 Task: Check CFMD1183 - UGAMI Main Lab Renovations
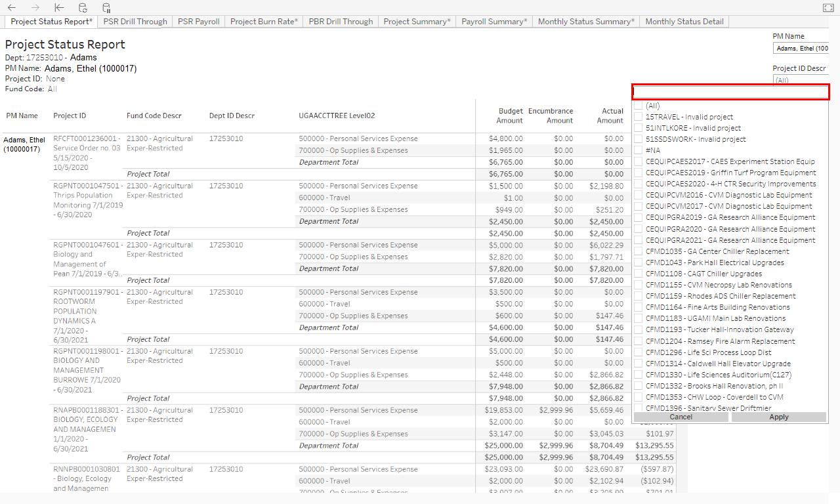pos(638,318)
